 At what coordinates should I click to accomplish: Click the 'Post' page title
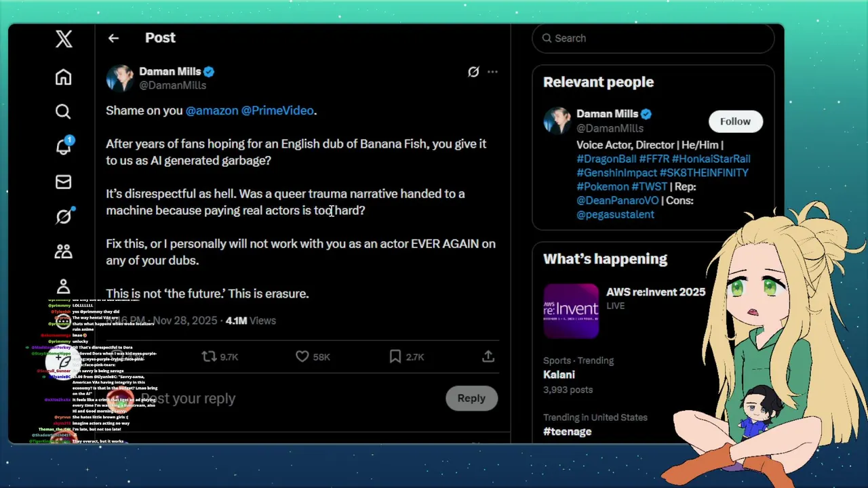(160, 38)
